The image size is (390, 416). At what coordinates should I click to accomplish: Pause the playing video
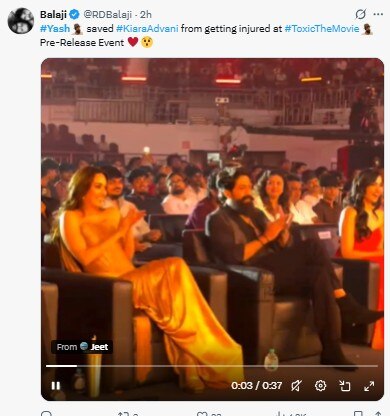[x=56, y=386]
